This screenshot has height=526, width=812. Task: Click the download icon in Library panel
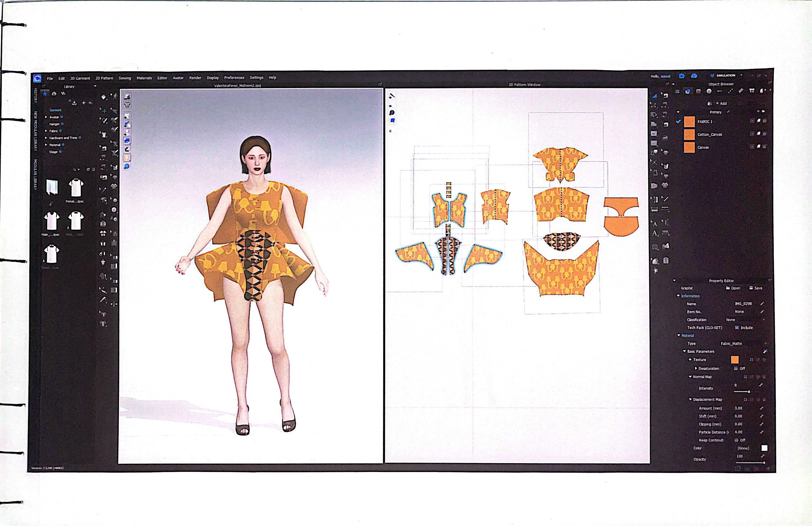(x=74, y=103)
